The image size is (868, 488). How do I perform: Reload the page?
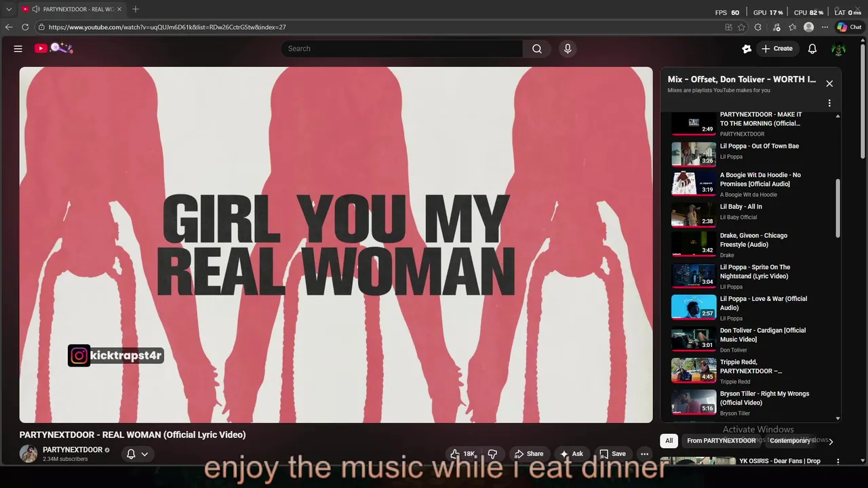(25, 27)
